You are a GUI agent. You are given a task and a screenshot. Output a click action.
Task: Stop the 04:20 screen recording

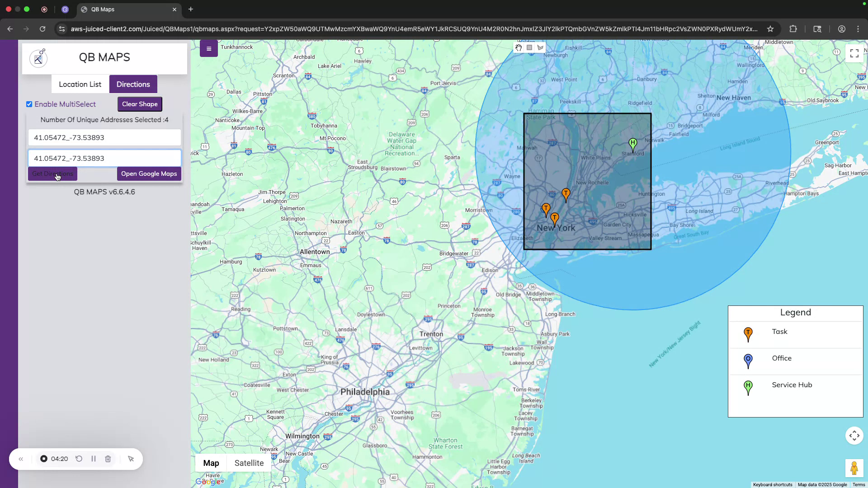(x=43, y=459)
